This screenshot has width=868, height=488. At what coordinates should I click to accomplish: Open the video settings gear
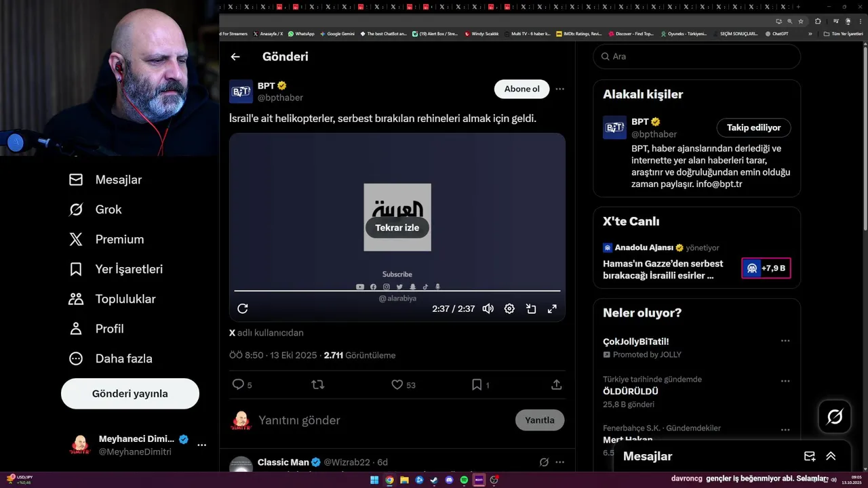pos(509,309)
